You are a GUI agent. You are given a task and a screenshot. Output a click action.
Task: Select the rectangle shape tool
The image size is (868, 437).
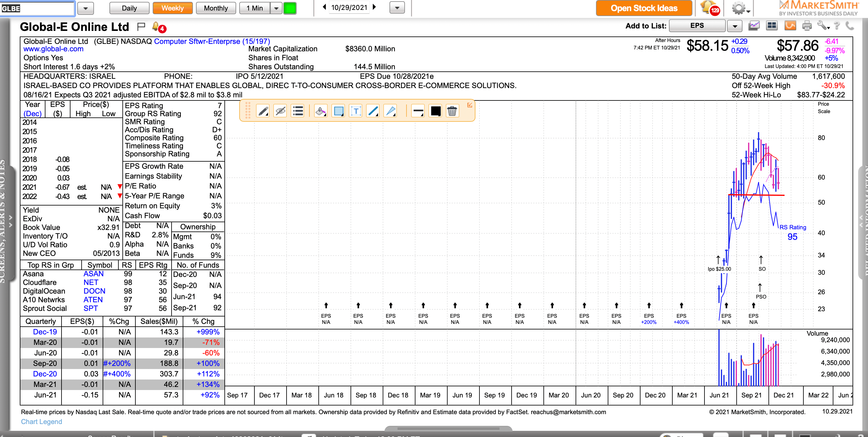coord(338,111)
